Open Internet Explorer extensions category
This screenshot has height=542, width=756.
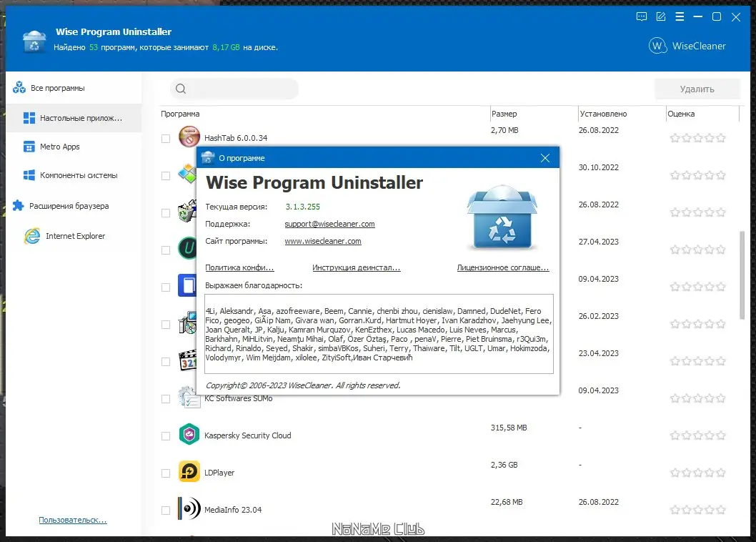click(74, 236)
